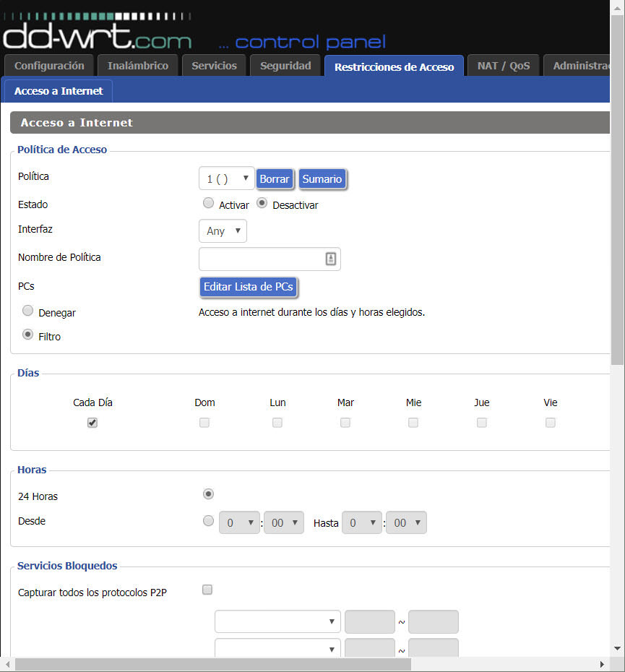Expand the Interfaz dropdown set to Any

pyautogui.click(x=223, y=231)
